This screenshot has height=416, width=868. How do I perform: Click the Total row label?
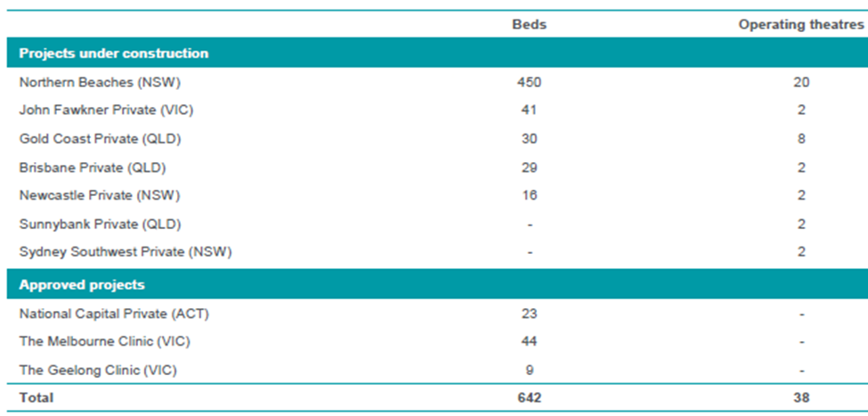[36, 397]
